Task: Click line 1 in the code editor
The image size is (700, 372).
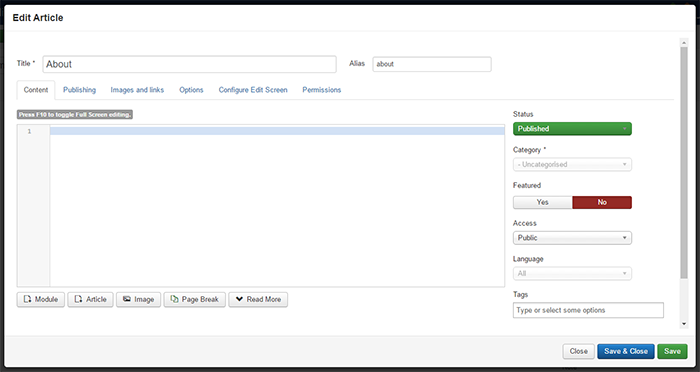Action: 277,131
